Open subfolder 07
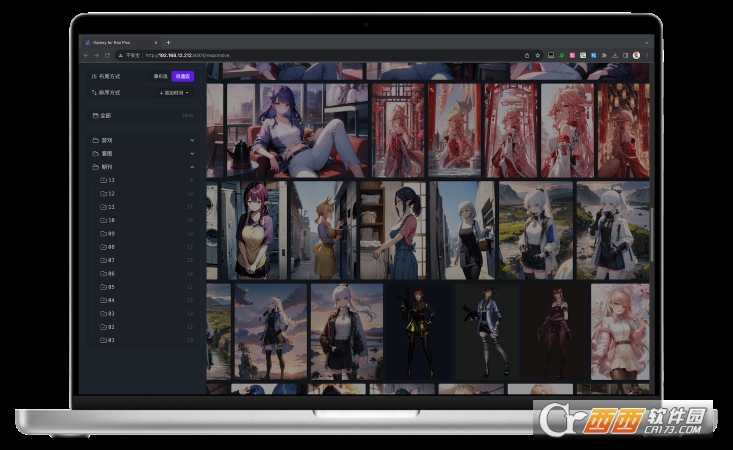The image size is (733, 450). click(x=147, y=260)
